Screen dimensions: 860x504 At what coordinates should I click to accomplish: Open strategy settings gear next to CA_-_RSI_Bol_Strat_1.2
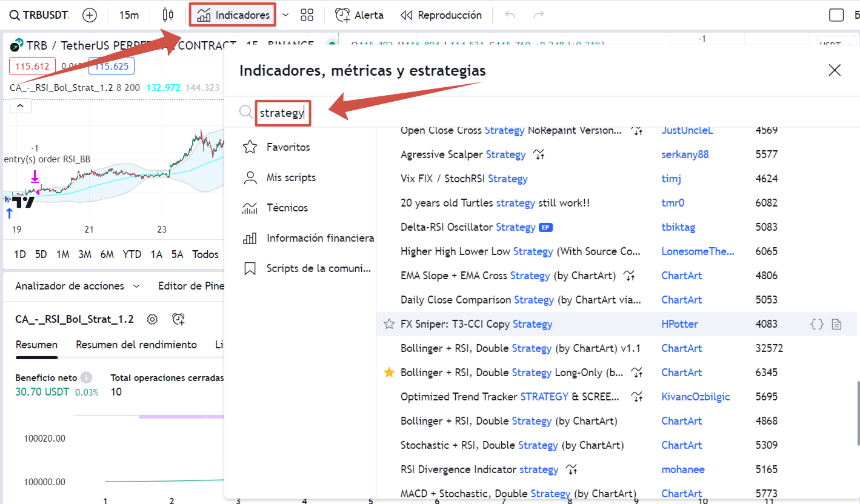coord(152,319)
